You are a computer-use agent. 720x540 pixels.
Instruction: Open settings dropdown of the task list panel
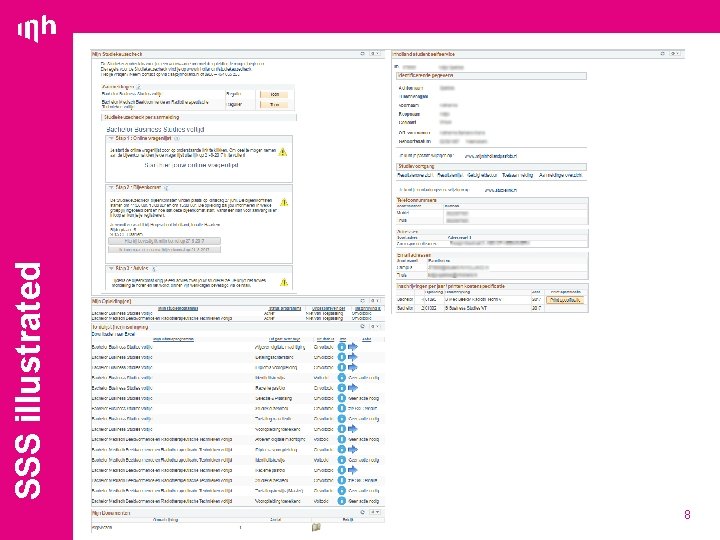click(x=375, y=326)
